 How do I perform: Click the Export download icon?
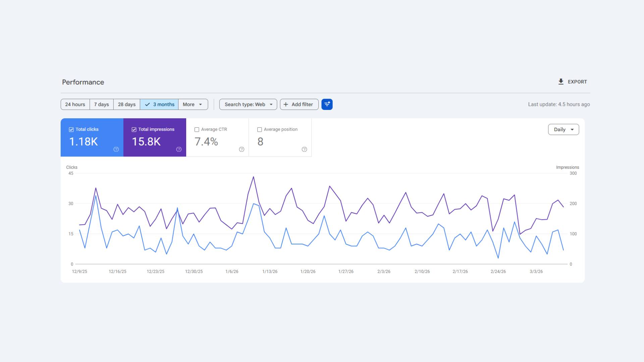(560, 81)
